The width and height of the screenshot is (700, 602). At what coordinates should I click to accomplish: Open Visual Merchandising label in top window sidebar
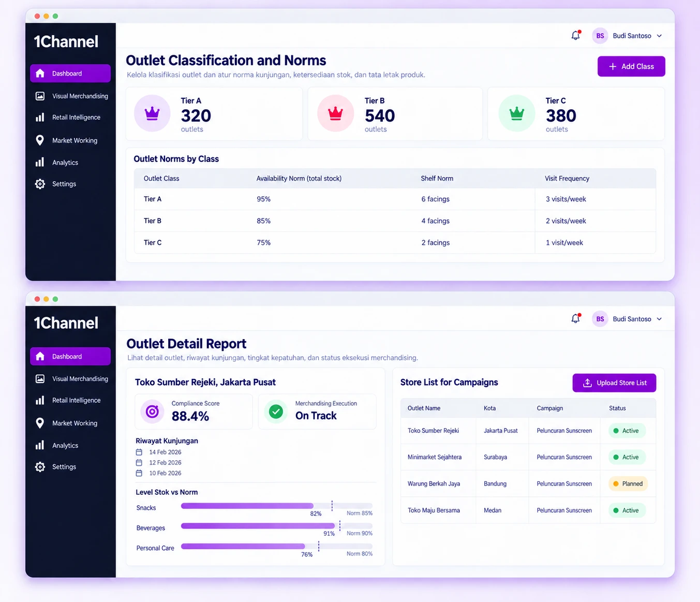coord(80,96)
